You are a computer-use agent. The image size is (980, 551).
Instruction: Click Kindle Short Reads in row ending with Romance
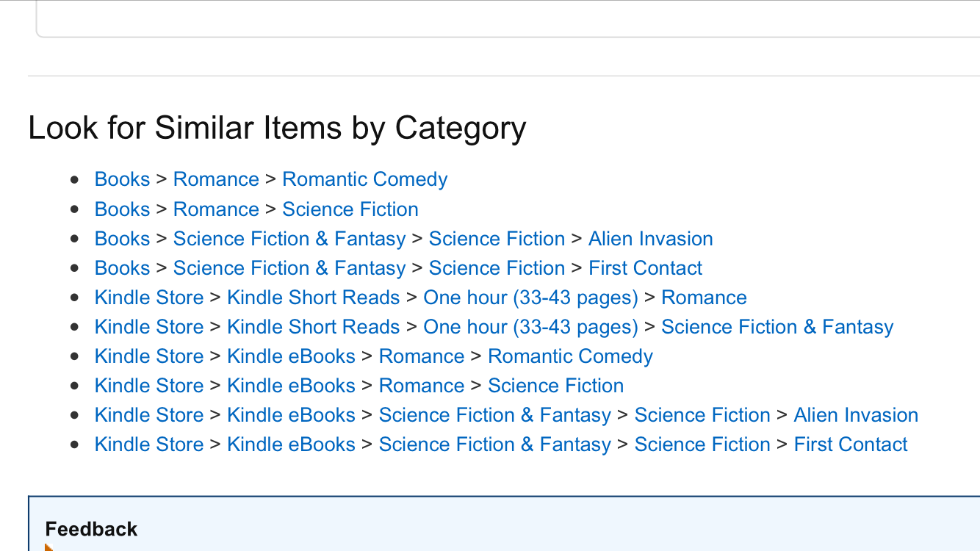point(313,298)
